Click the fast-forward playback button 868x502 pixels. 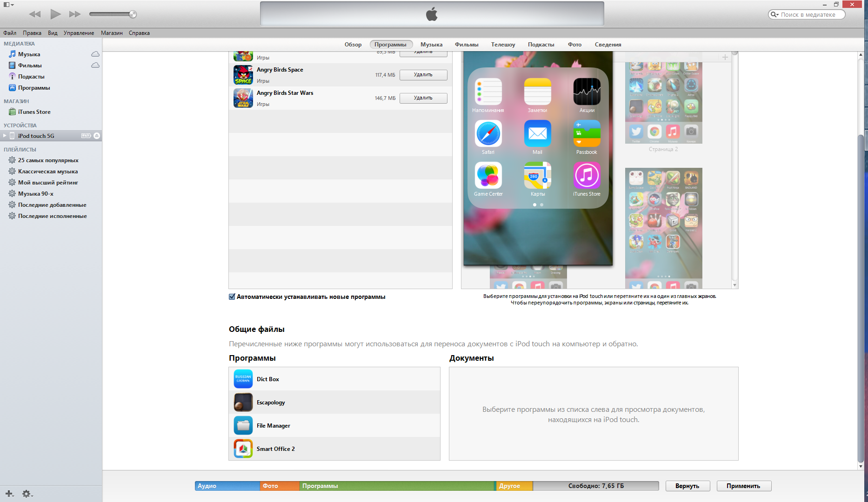75,14
